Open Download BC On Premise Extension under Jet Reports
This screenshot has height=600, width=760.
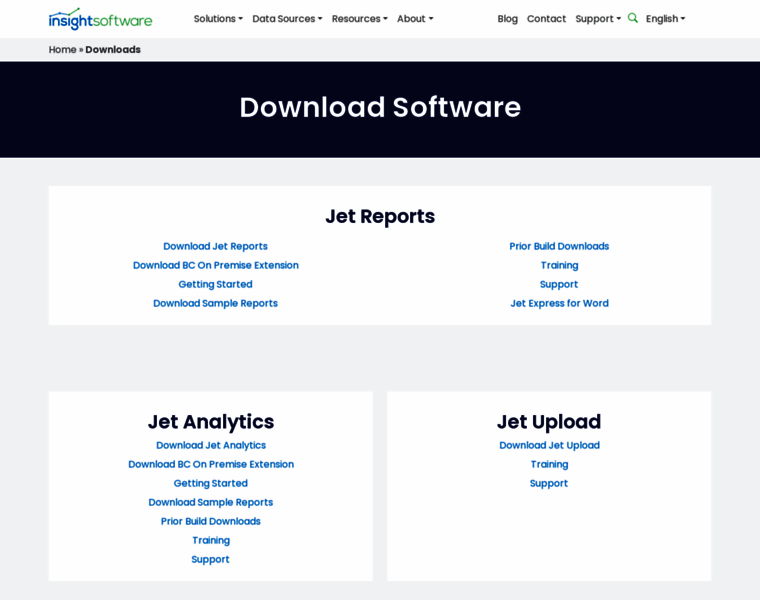click(x=216, y=265)
